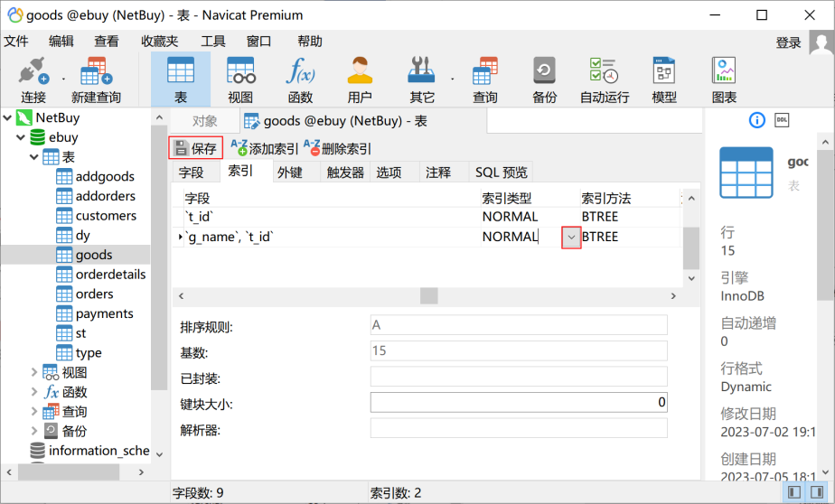
Task: Click the 模型 (Model) toolbar icon
Action: (x=664, y=79)
